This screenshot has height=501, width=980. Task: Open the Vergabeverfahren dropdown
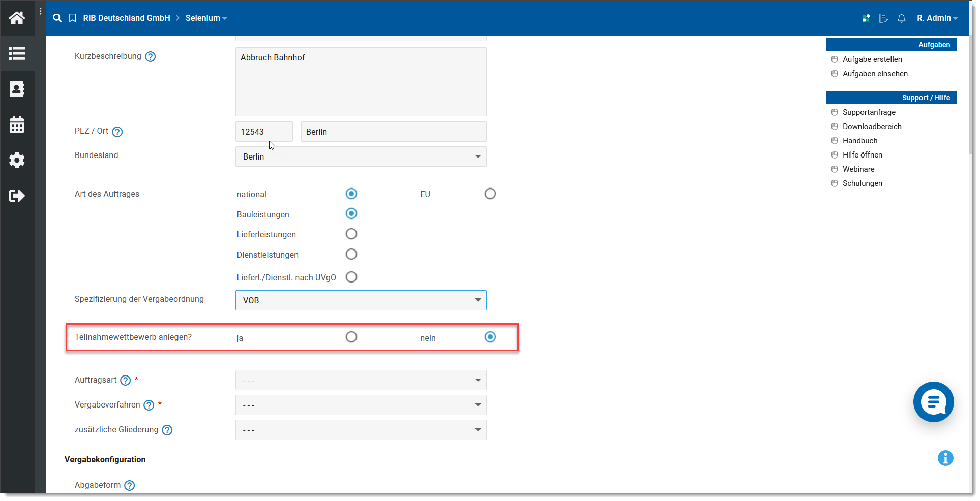point(361,405)
